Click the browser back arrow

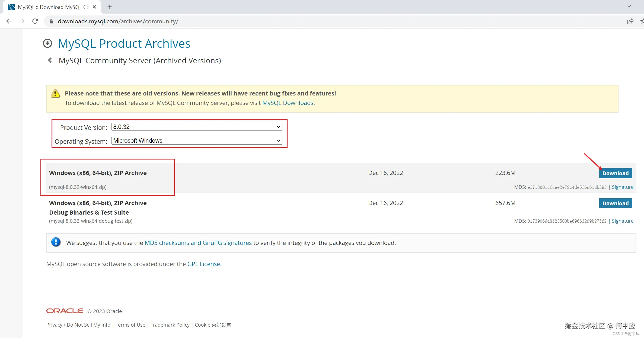click(9, 21)
